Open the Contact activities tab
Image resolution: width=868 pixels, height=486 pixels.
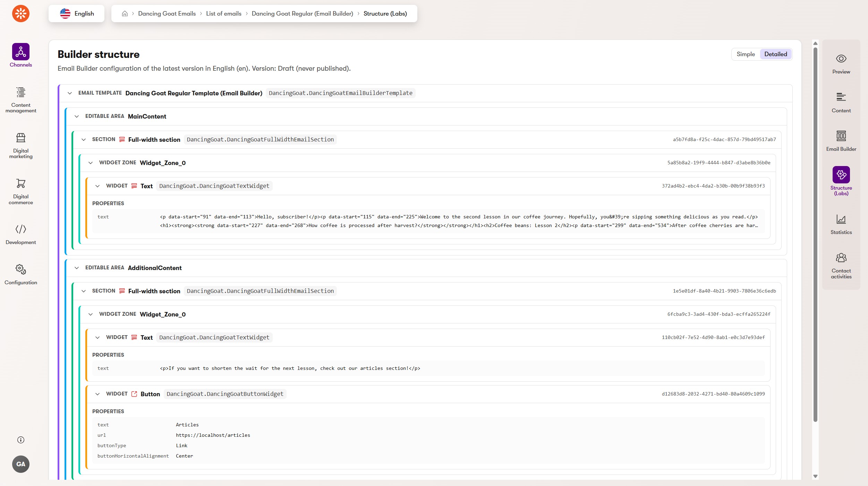(x=841, y=266)
